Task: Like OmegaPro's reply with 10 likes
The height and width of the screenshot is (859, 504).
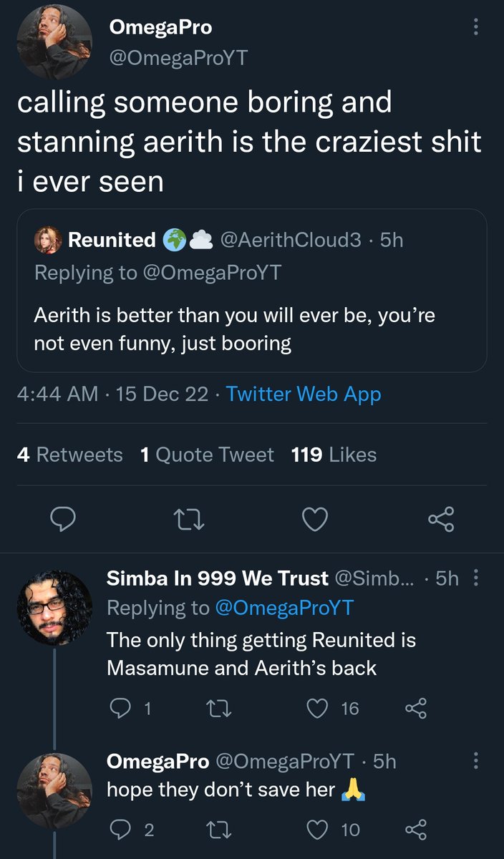Action: click(x=316, y=830)
